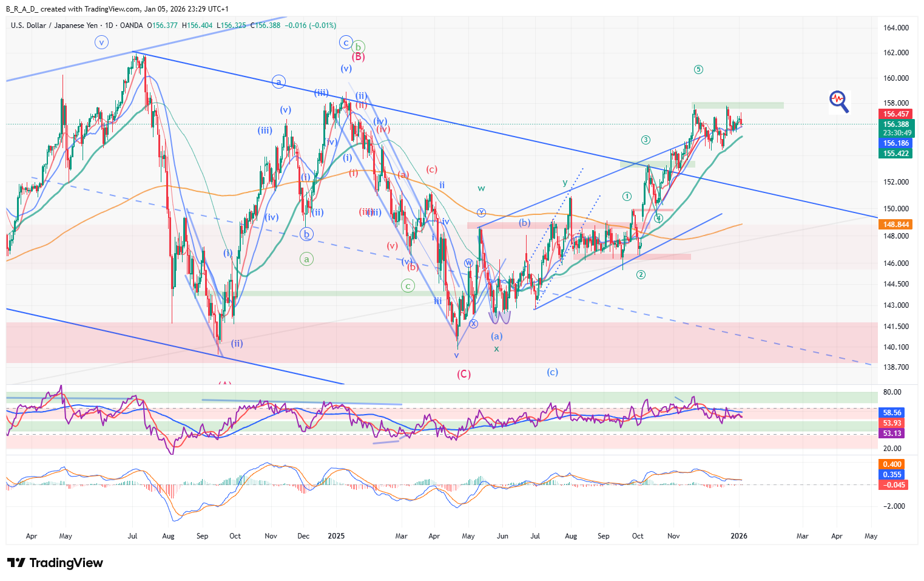Select the green circled 3 wave label
The height and width of the screenshot is (581, 924).
[646, 140]
